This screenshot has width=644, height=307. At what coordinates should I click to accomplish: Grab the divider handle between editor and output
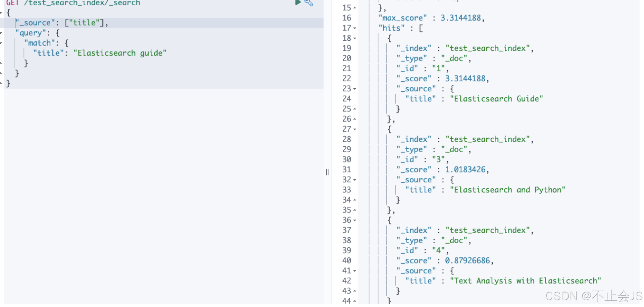coord(327,172)
